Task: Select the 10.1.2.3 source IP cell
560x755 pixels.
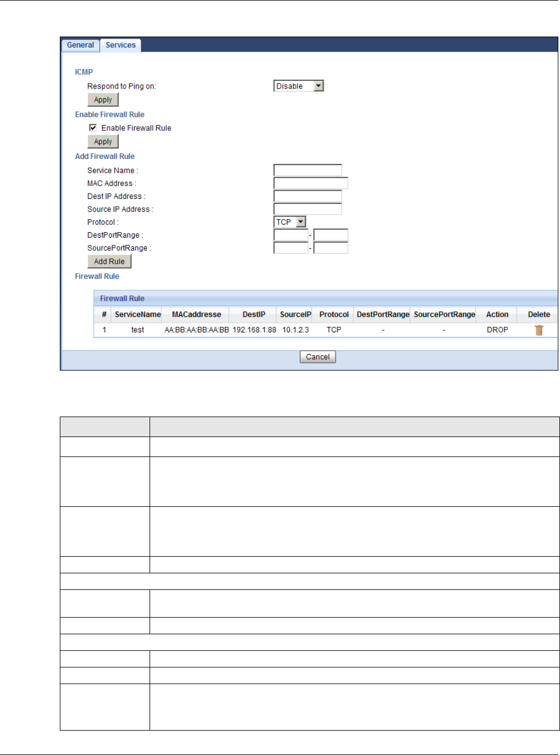Action: tap(296, 330)
